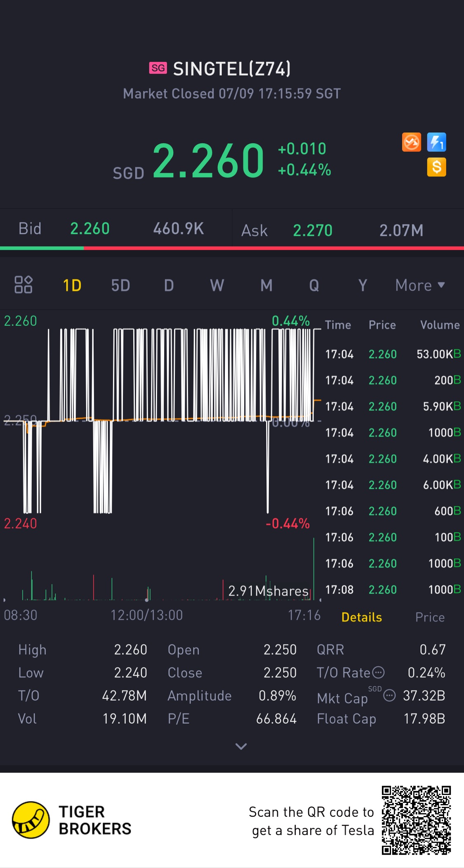Open the More timeframes dropdown

[x=420, y=285]
